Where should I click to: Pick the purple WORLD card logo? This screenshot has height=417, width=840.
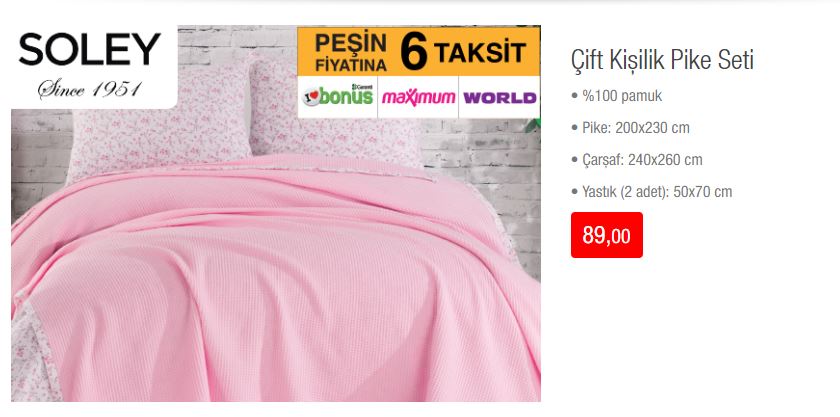click(499, 98)
